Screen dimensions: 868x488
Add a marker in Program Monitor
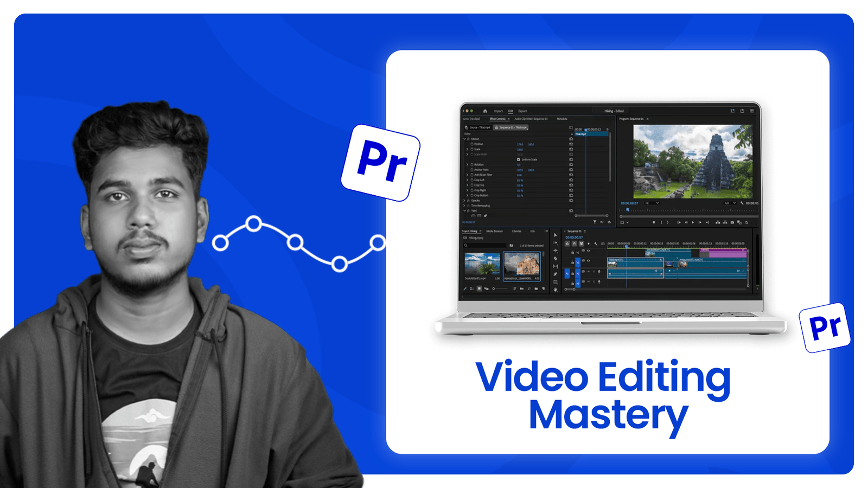click(654, 222)
